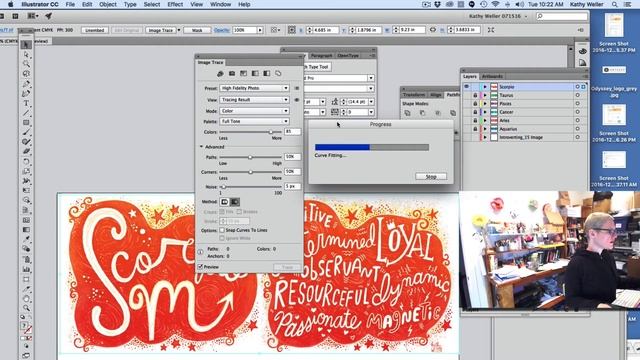Toggle the Preview checkbox in Image Trace

200,267
